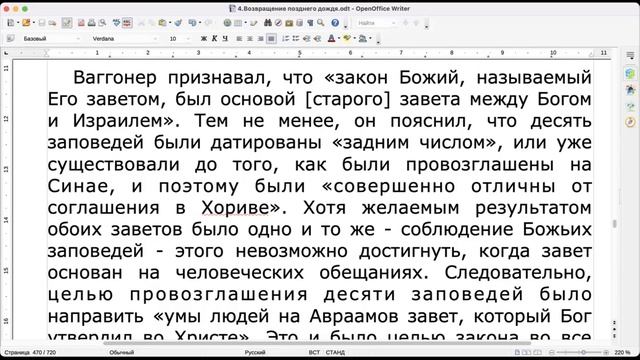Export directly as PDF icon
Image resolution: width=640 pixels, height=360 pixels.
pyautogui.click(x=81, y=23)
